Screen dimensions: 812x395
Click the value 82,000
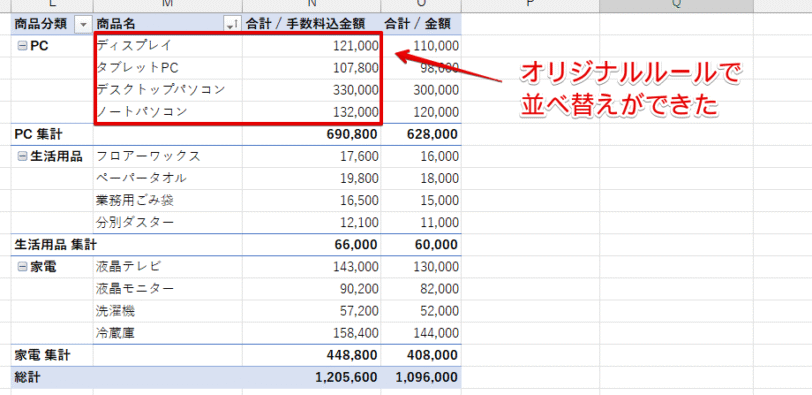click(x=439, y=289)
